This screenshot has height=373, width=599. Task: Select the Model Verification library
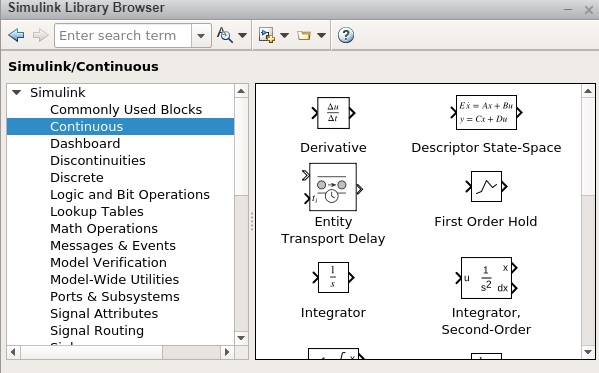click(108, 263)
